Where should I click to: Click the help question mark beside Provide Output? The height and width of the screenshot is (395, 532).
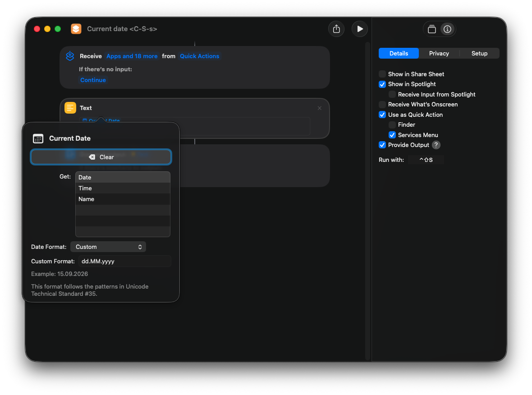[x=436, y=145]
